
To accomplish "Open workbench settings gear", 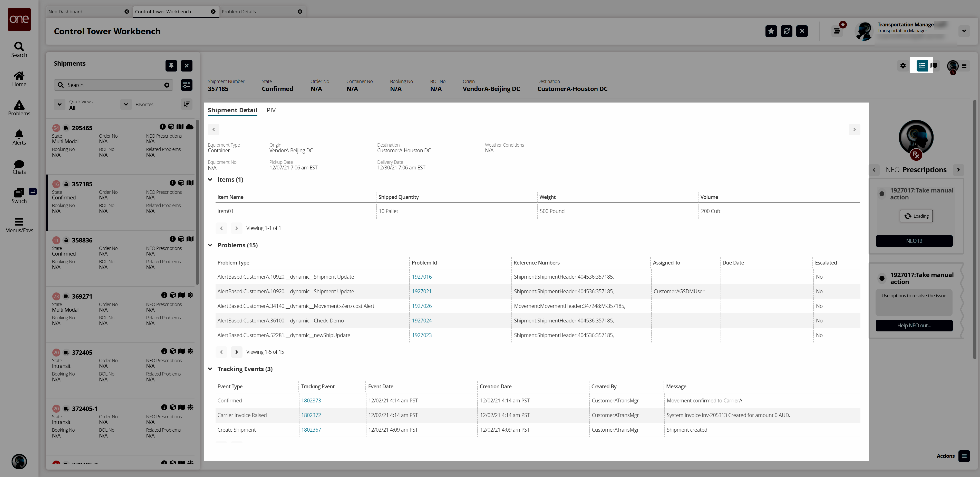I will click(903, 66).
